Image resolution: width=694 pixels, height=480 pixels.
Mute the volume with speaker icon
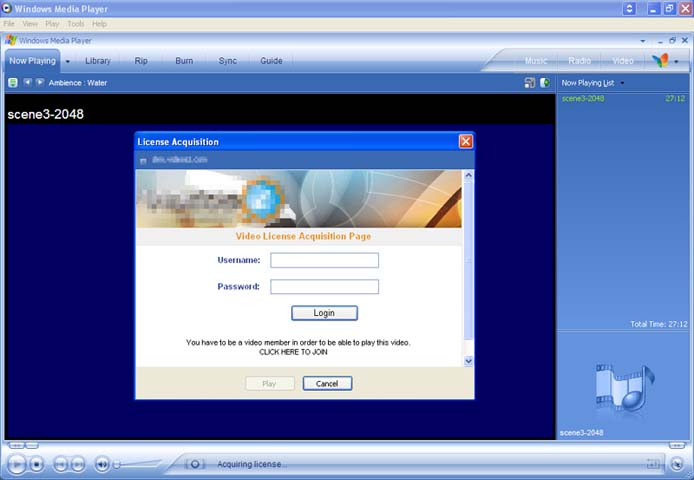(102, 464)
